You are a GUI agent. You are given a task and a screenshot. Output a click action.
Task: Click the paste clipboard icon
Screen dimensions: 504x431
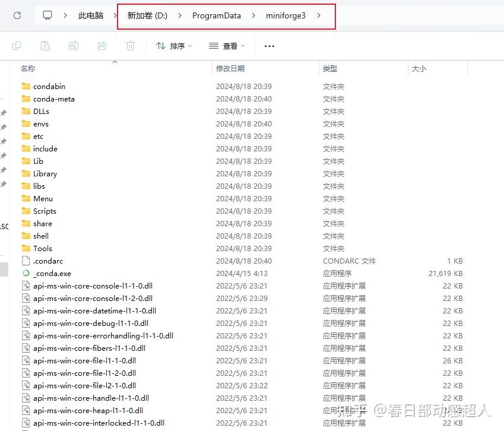(45, 46)
